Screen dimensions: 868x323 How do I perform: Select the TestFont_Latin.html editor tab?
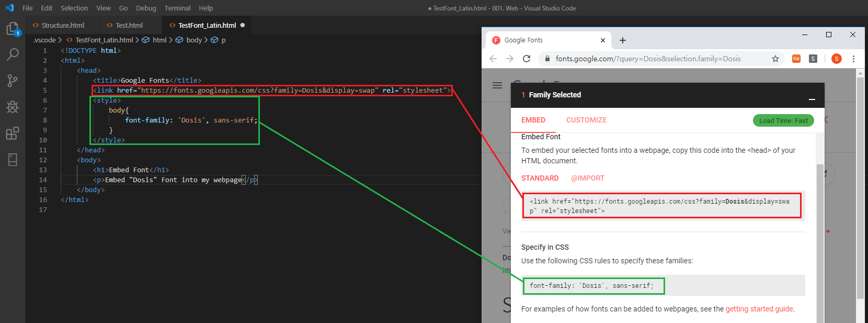point(207,25)
